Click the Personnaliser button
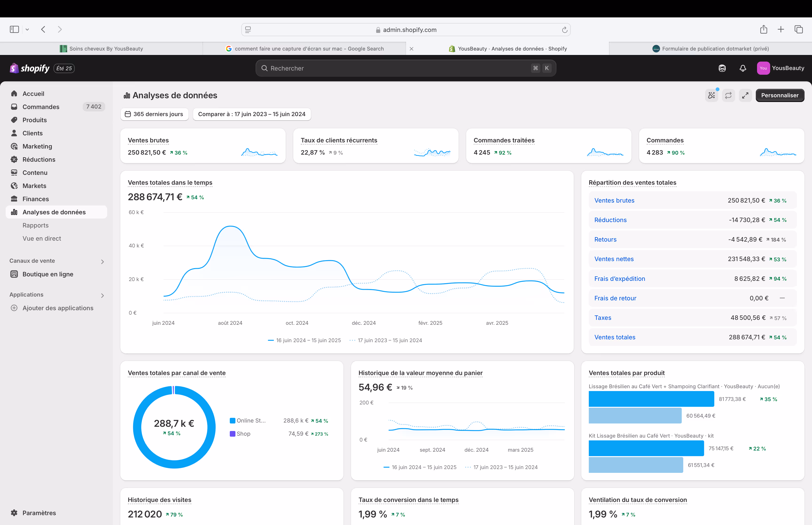This screenshot has height=525, width=812. click(780, 95)
